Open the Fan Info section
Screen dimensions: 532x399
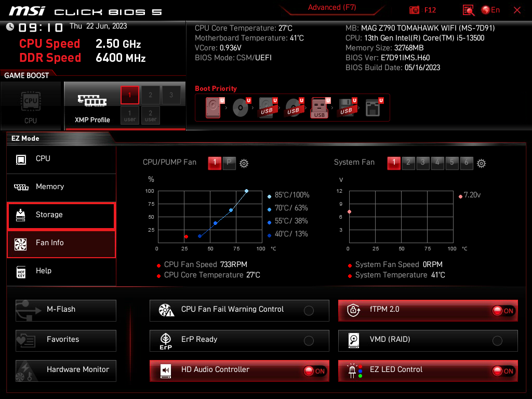[x=61, y=243]
